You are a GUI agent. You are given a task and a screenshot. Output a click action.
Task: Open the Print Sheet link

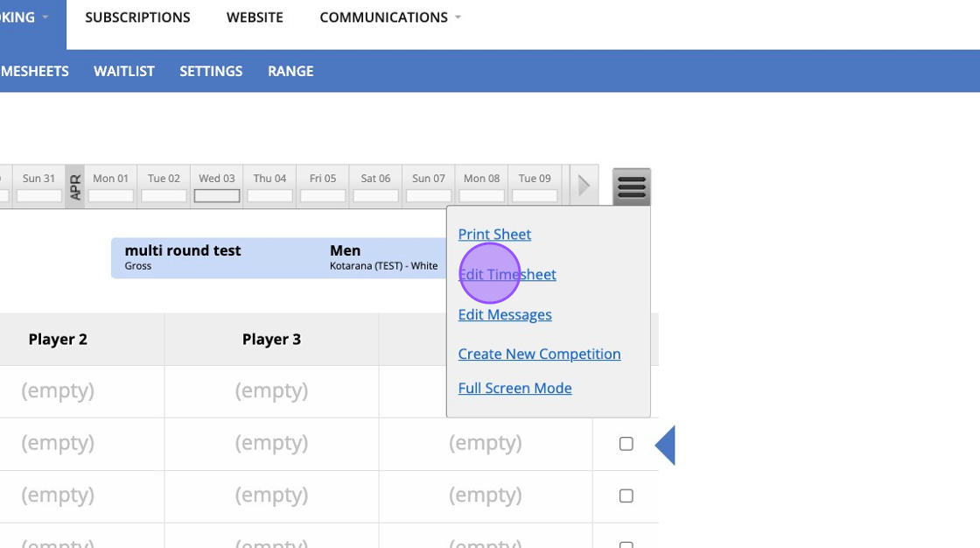click(494, 234)
